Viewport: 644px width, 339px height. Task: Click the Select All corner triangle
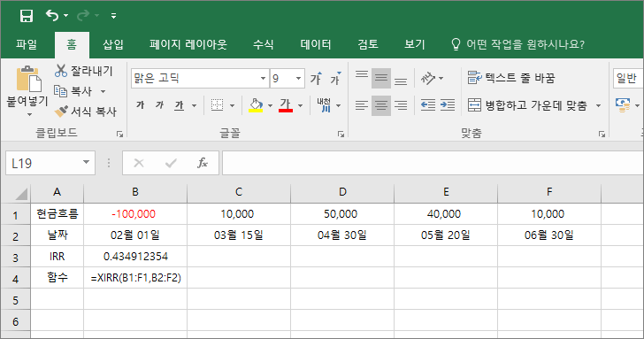pos(20,193)
